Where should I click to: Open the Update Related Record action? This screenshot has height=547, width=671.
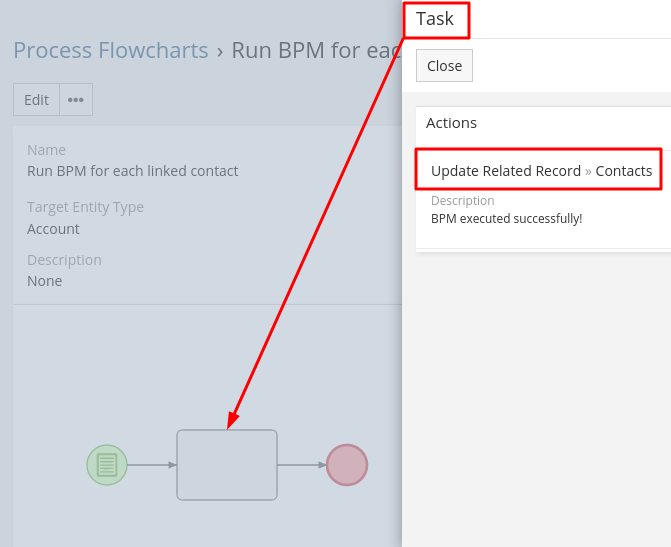point(505,171)
